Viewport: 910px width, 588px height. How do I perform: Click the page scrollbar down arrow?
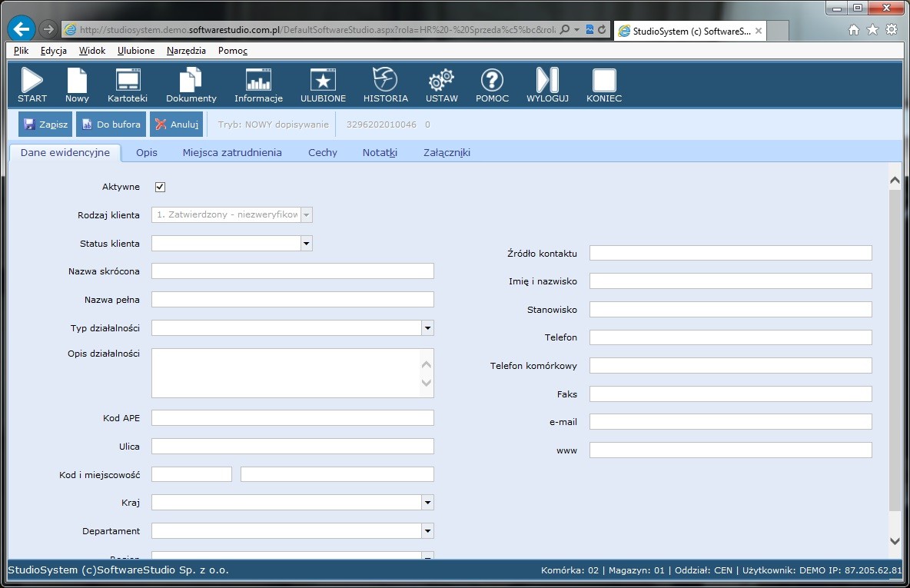click(x=895, y=541)
